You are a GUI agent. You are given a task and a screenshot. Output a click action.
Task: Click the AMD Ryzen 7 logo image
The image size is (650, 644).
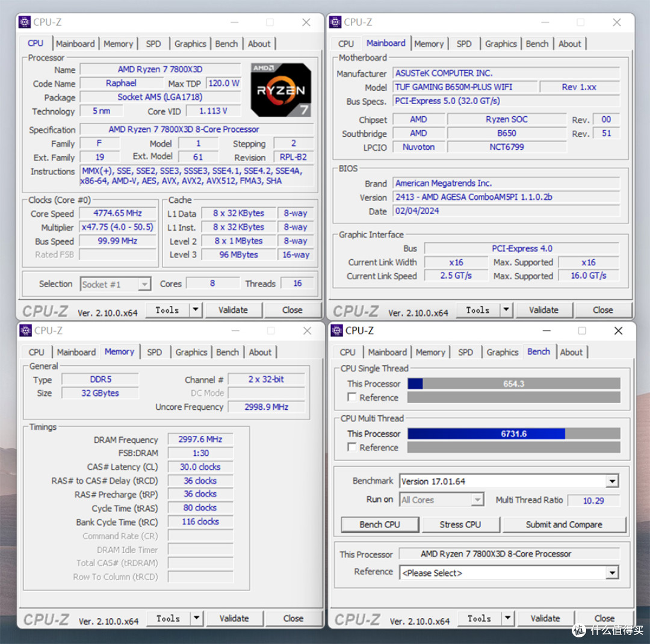(x=280, y=90)
